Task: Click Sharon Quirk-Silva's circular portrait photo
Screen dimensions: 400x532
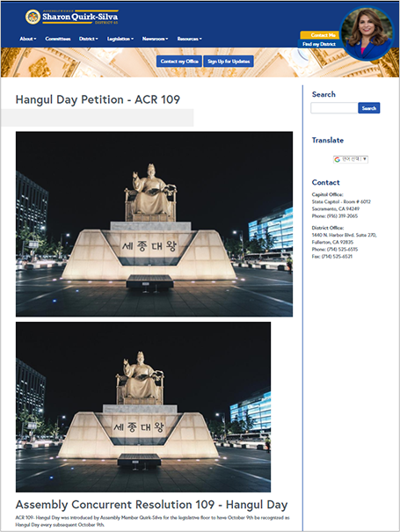Action: 367,33
